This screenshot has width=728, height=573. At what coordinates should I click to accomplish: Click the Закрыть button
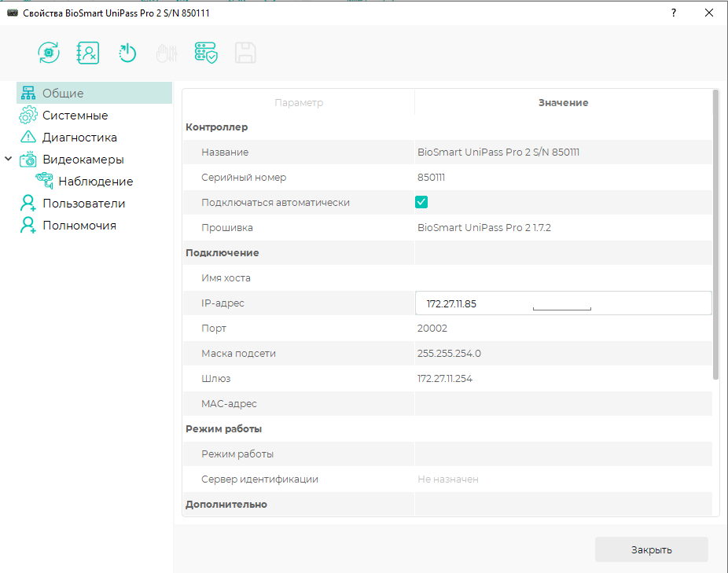point(652,549)
